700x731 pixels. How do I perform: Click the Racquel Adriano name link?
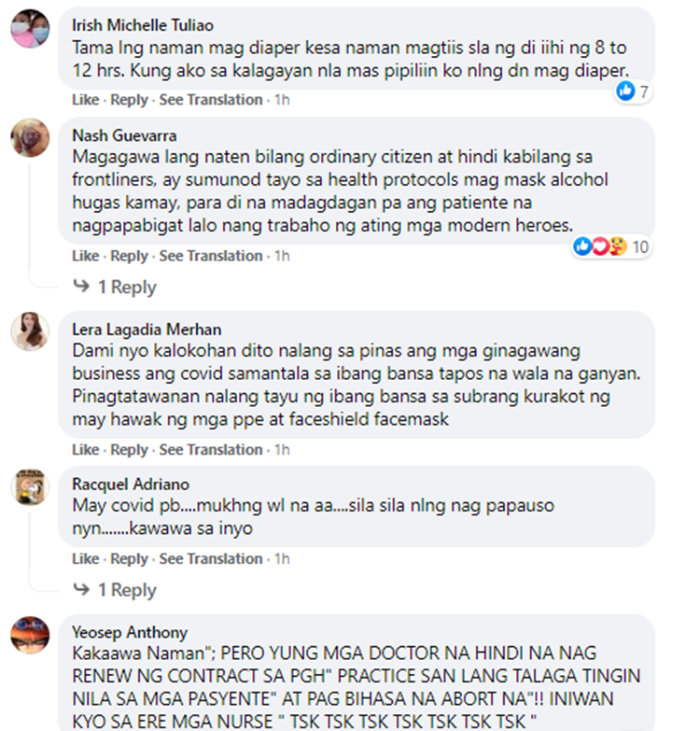click(x=131, y=485)
